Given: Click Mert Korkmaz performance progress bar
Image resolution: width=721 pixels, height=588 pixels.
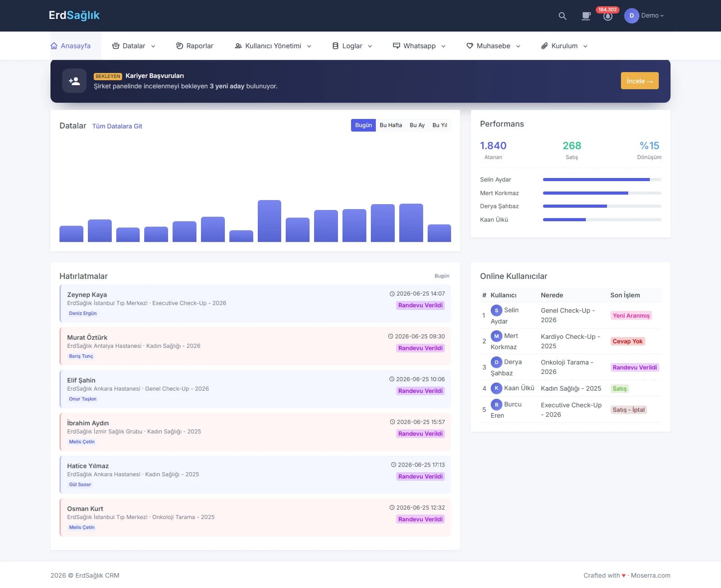Looking at the screenshot, I should [602, 193].
